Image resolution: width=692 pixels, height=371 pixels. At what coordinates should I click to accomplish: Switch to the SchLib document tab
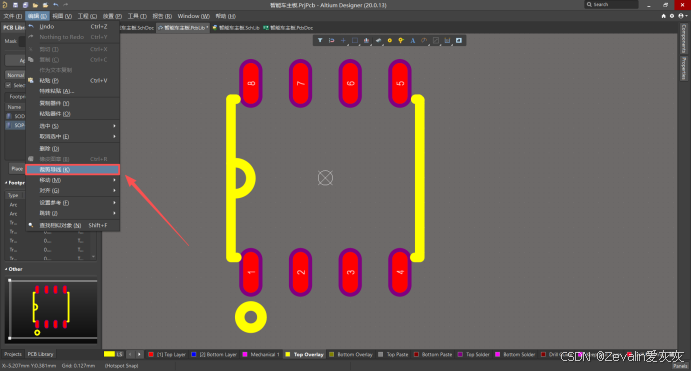coord(236,27)
